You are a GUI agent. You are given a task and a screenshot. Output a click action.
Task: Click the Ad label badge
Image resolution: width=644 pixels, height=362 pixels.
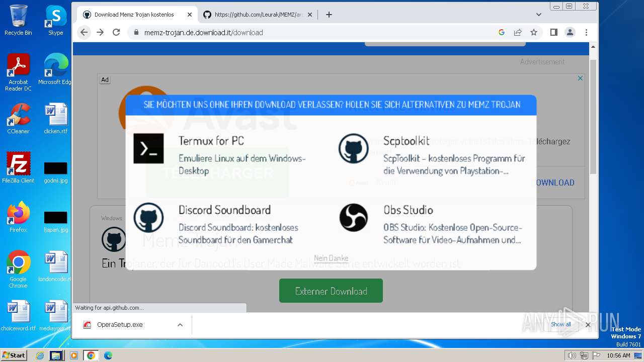click(105, 79)
